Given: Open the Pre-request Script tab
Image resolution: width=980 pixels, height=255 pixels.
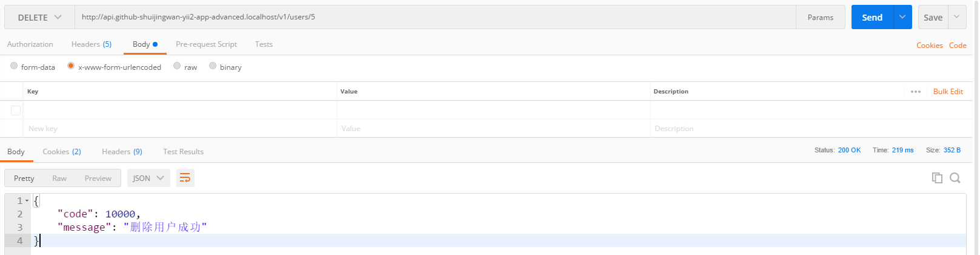Looking at the screenshot, I should (206, 44).
